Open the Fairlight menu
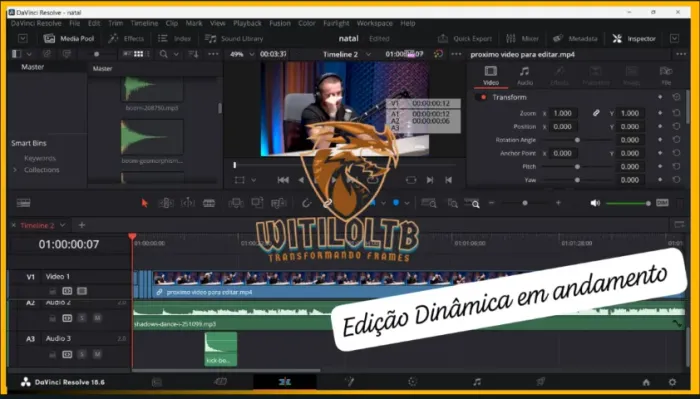Screen dimensions: 700x399 click(337, 23)
